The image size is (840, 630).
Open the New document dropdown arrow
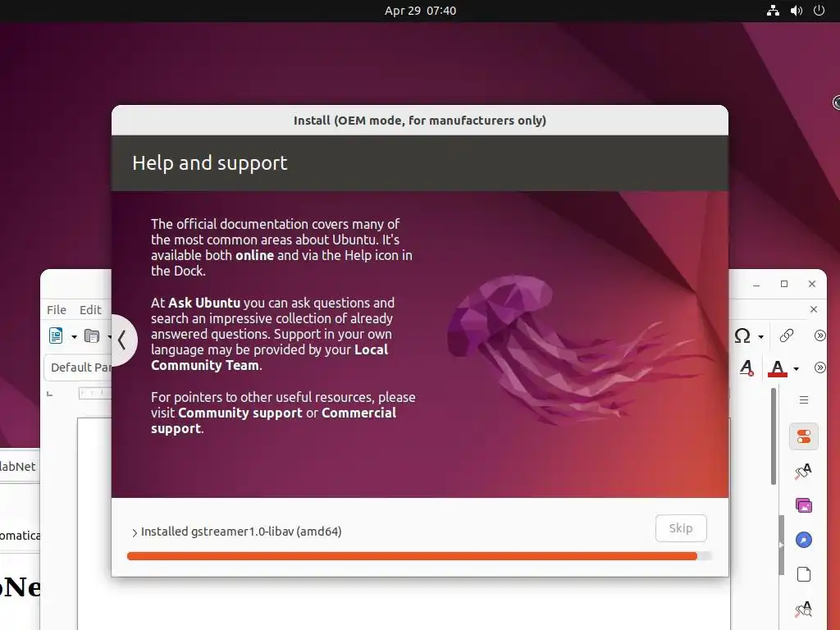[74, 337]
